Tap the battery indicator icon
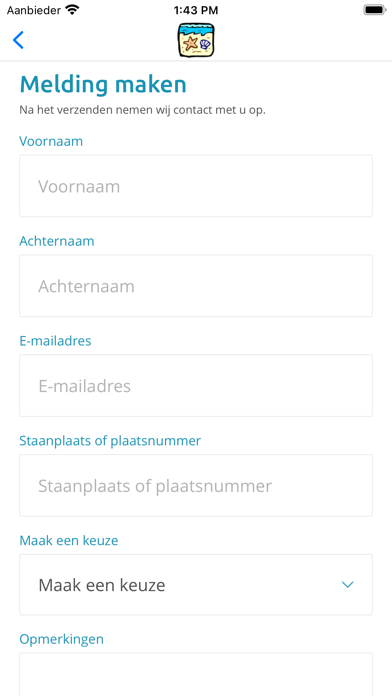 point(375,9)
